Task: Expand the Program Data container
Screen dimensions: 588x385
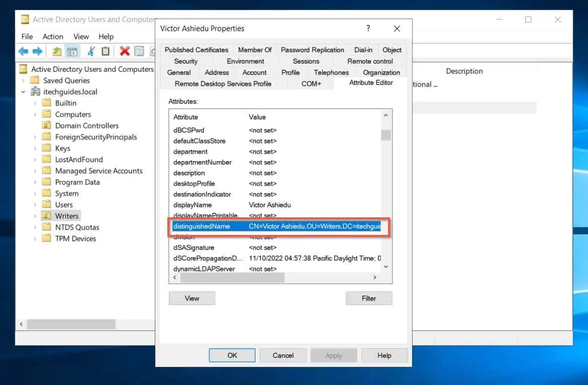Action: tap(35, 182)
